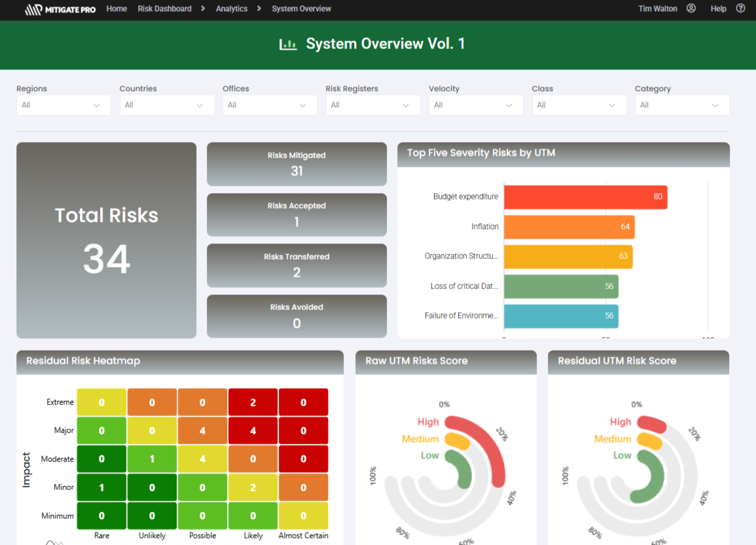Image resolution: width=756 pixels, height=545 pixels.
Task: Click the red Extreme-Likely heatmap cell showing 2
Action: pyautogui.click(x=253, y=402)
